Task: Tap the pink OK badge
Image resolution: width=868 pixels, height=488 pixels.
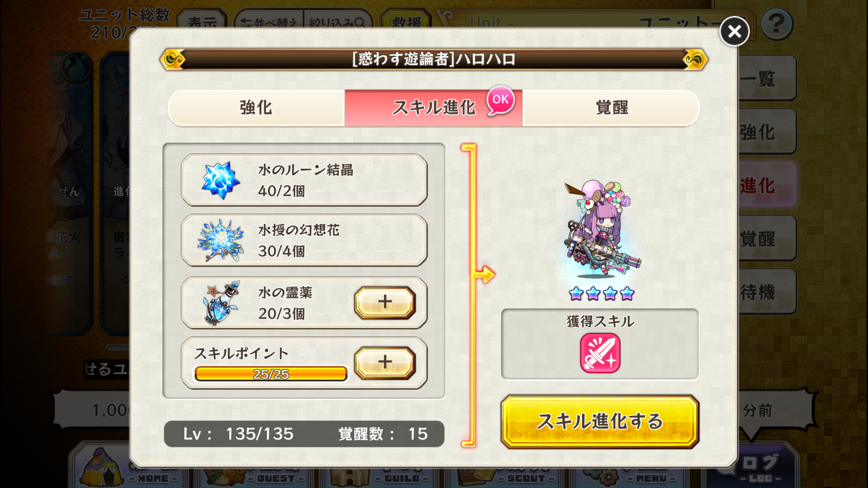Action: click(501, 100)
